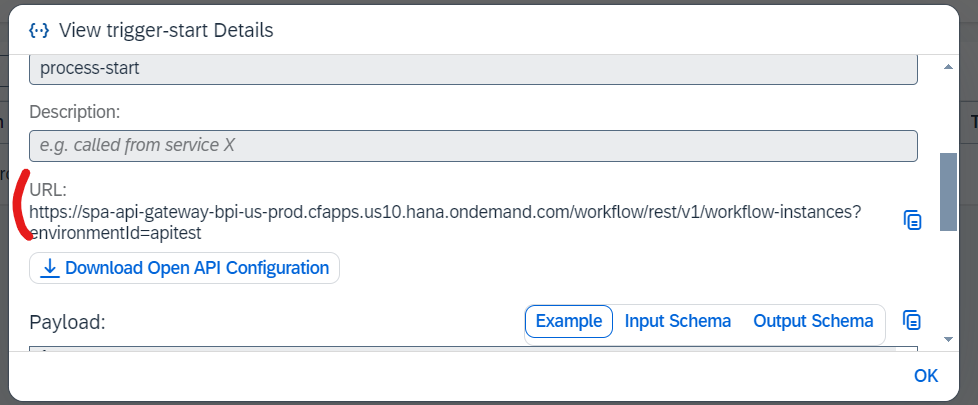Select the Example payload tab
The height and width of the screenshot is (405, 978).
pos(569,321)
